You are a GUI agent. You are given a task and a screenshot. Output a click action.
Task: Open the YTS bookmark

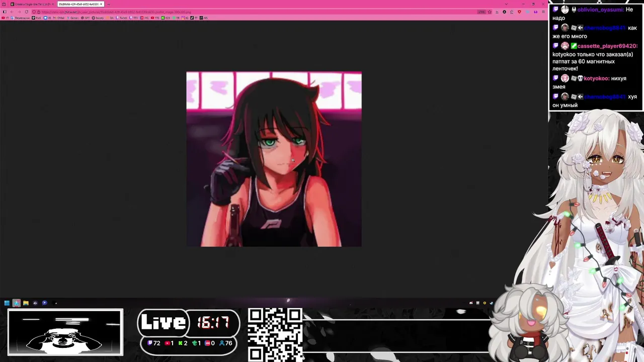tap(155, 18)
